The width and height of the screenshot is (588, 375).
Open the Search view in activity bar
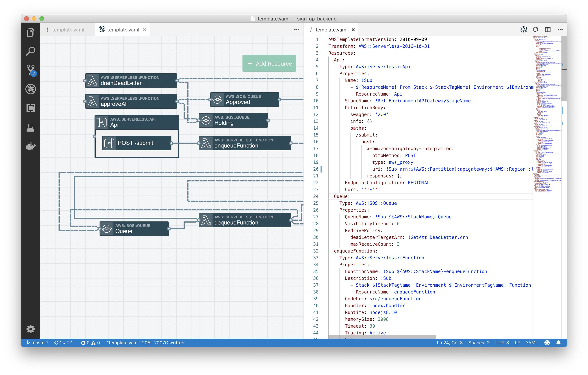[30, 51]
